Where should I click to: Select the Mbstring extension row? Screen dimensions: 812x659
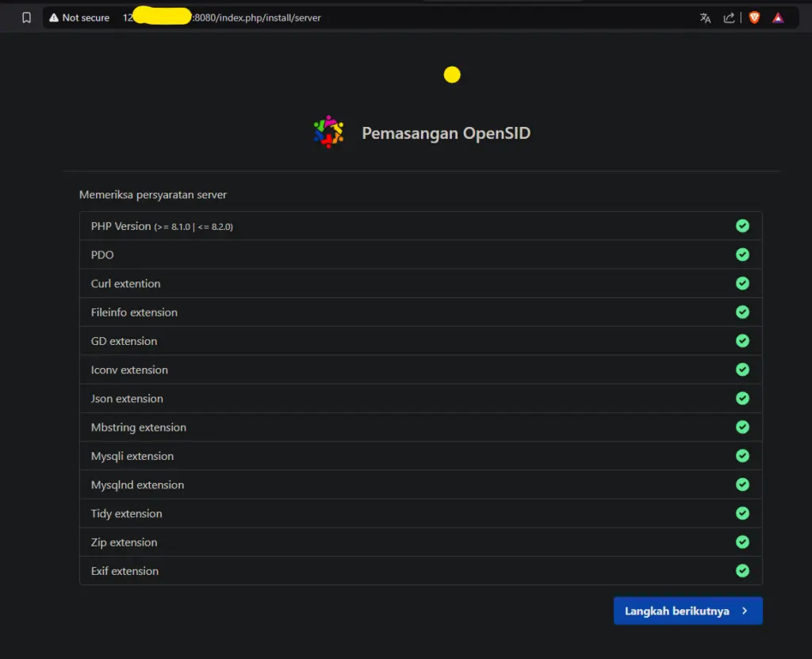[420, 427]
